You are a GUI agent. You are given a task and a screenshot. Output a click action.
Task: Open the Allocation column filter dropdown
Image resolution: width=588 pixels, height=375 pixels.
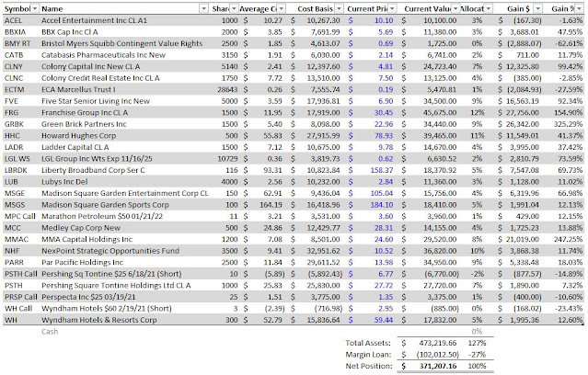(x=489, y=8)
